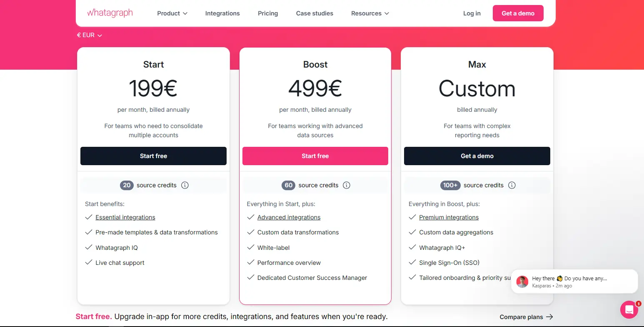Open the Pricing menu item
The width and height of the screenshot is (644, 327).
(268, 13)
